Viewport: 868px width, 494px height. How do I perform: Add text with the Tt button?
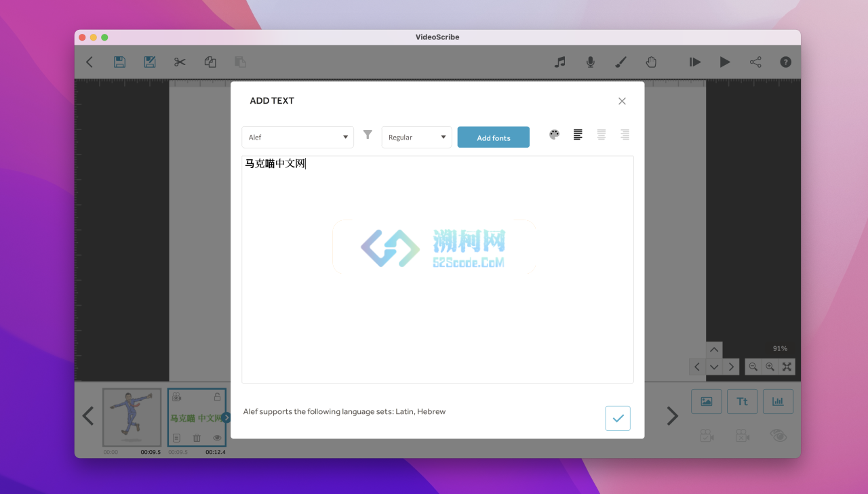pos(742,401)
